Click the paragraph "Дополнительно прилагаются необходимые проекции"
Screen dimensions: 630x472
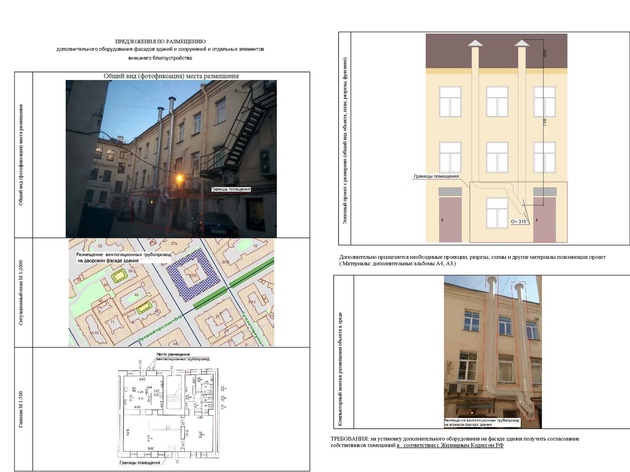(x=472, y=257)
